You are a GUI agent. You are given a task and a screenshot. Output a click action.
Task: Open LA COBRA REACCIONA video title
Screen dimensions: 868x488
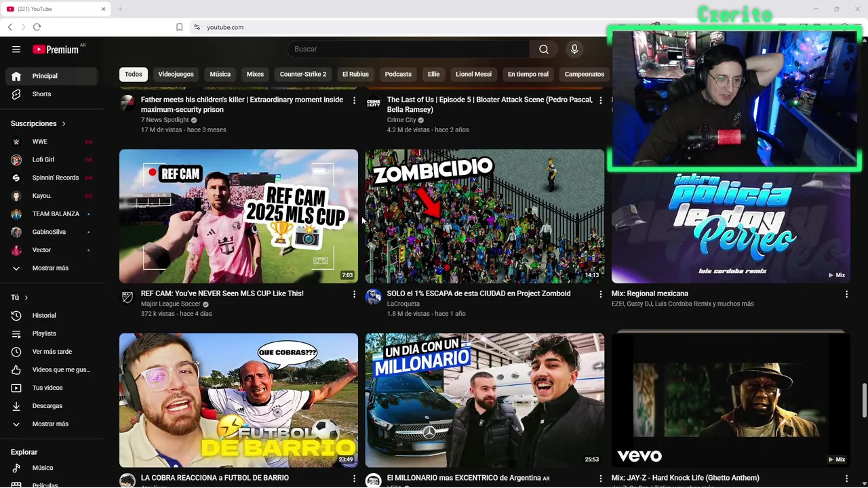(215, 478)
